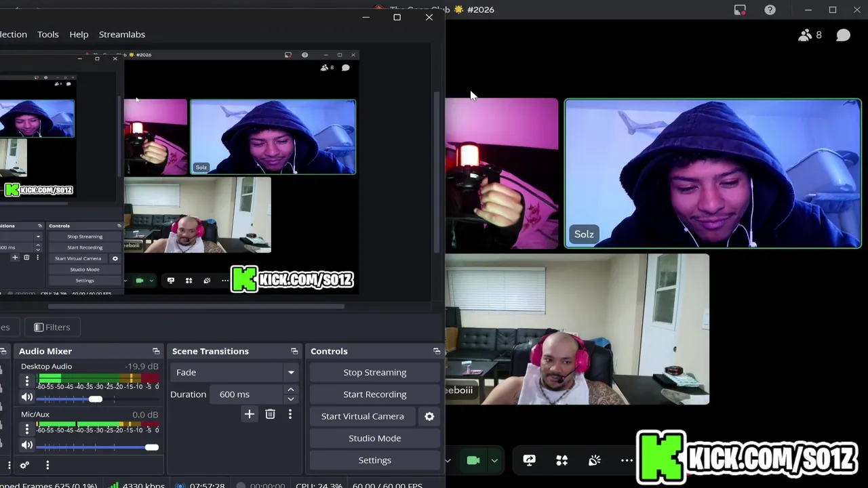Click the Fade dropdown arrow

coord(291,372)
